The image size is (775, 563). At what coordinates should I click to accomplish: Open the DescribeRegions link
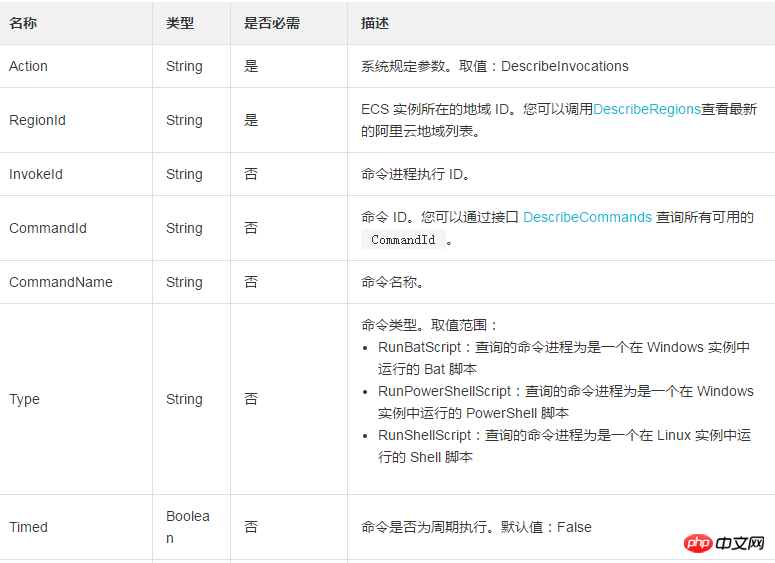coord(646,109)
